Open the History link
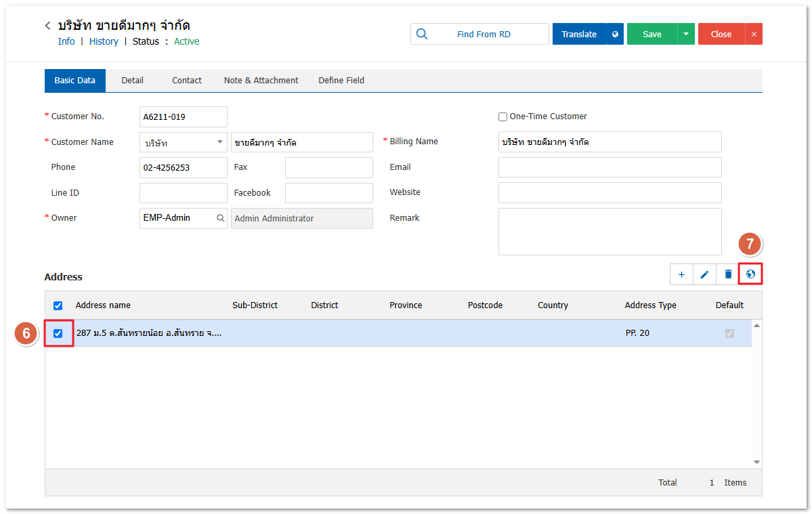This screenshot has width=812, height=514. (x=104, y=41)
